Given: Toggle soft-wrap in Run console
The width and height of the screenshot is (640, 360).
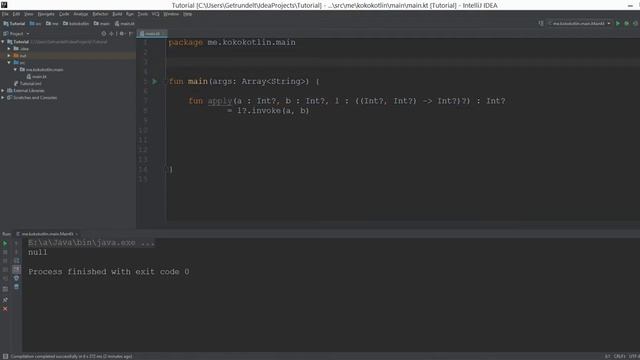Looking at the screenshot, I should 16,260.
